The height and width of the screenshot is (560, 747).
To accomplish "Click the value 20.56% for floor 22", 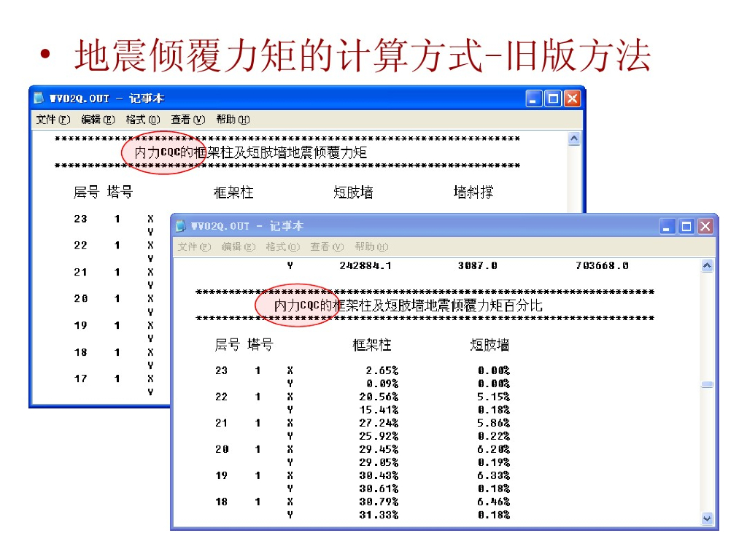I will pos(379,397).
